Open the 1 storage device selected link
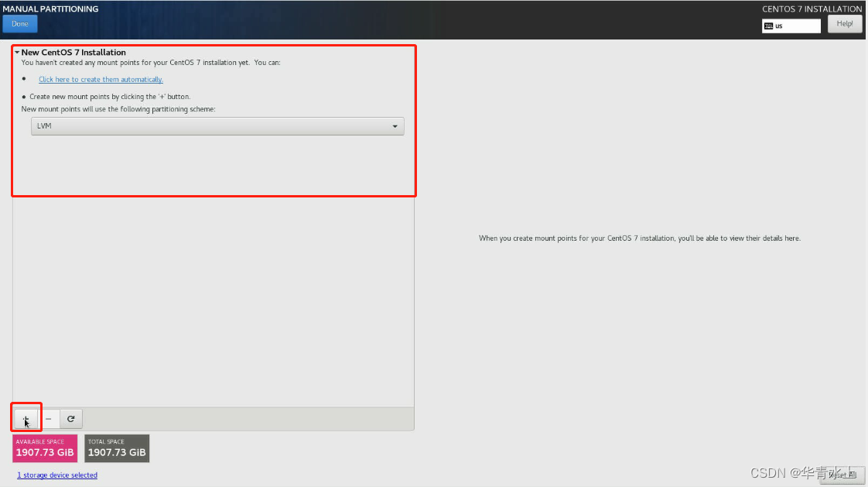868x487 pixels. [x=57, y=475]
